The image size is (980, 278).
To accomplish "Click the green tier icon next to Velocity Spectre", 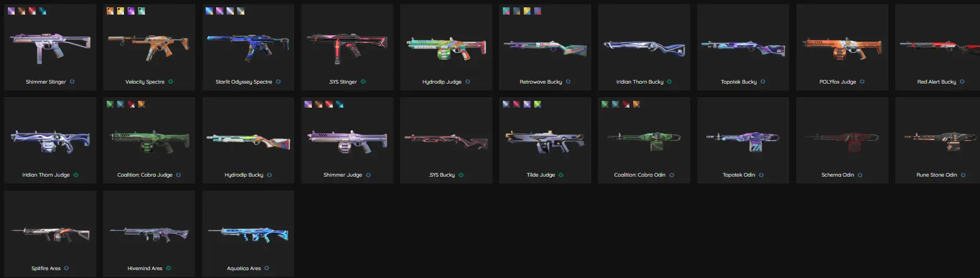I will coord(171,82).
